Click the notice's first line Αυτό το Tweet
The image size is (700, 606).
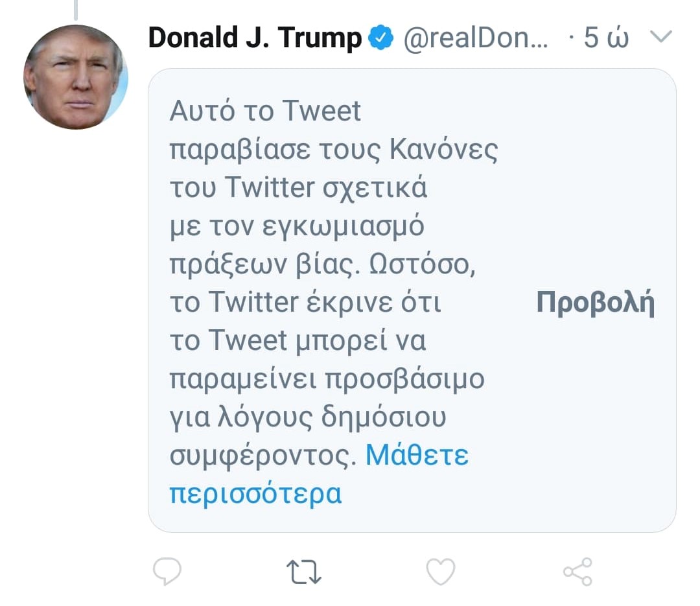pyautogui.click(x=265, y=111)
